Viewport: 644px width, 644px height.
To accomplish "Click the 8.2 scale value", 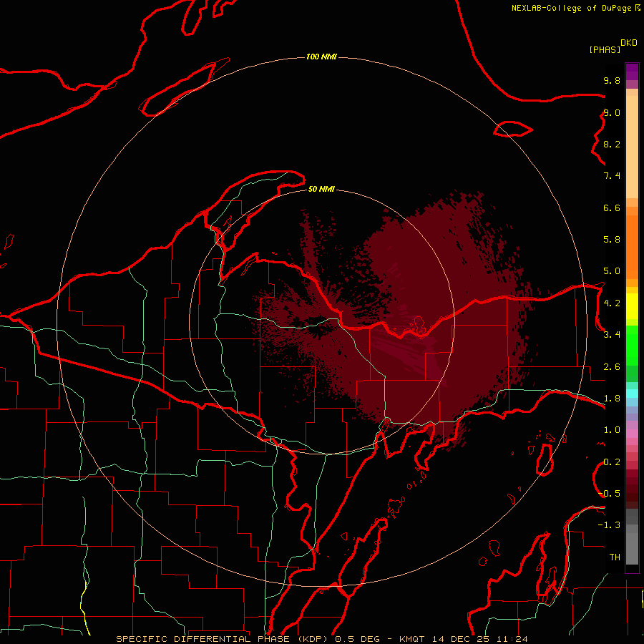I will [x=612, y=144].
